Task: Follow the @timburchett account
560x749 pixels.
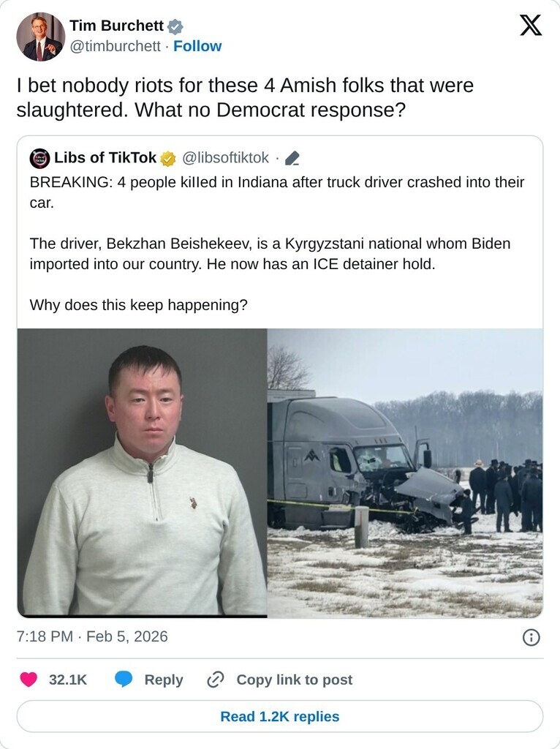Action: point(197,46)
